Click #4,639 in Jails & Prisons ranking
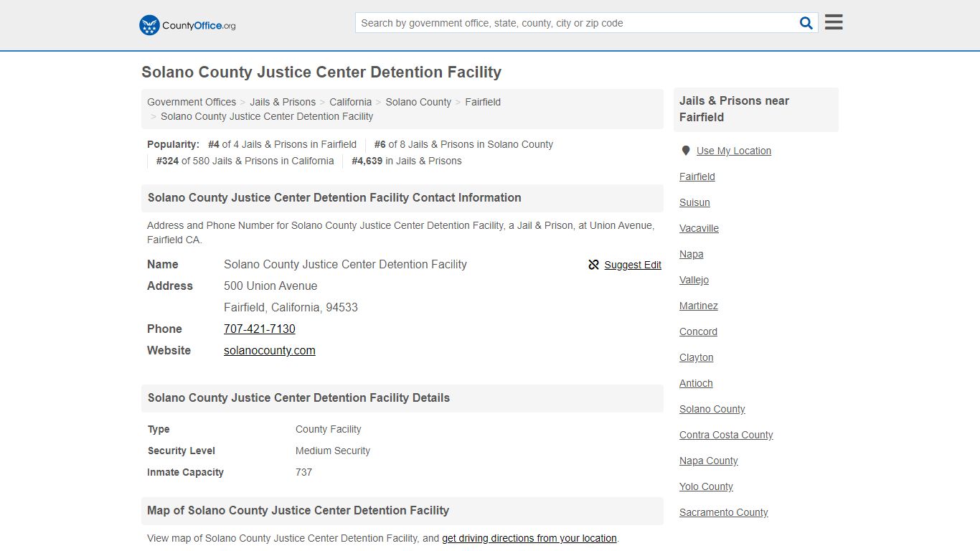The image size is (980, 551). [407, 161]
